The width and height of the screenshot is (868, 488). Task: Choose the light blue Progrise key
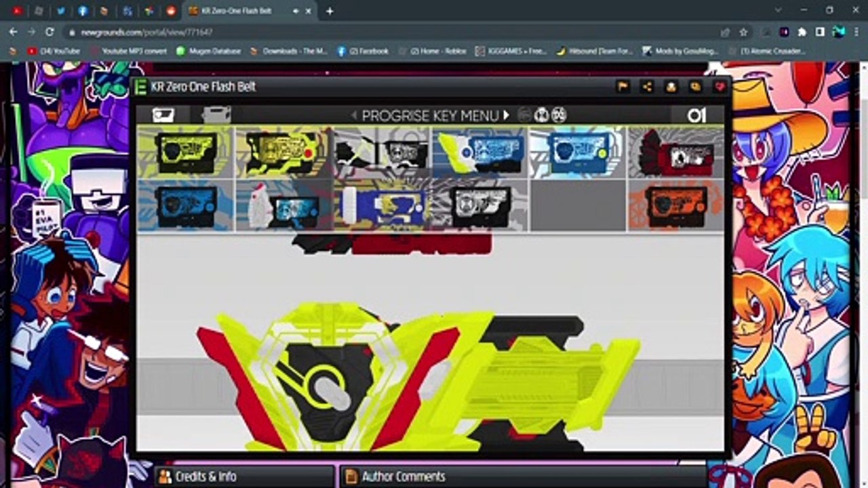click(x=578, y=152)
